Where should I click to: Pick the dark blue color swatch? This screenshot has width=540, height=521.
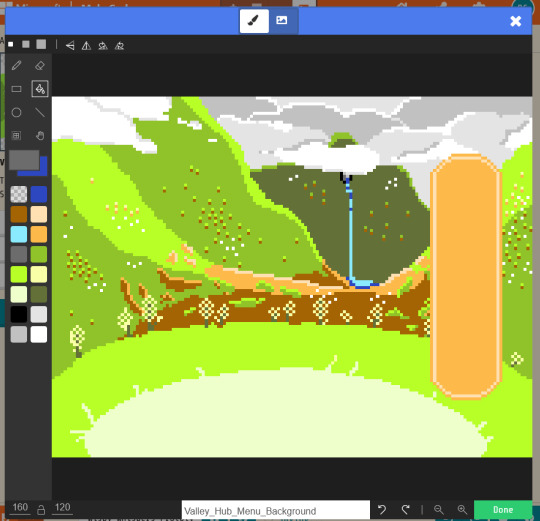[39, 194]
